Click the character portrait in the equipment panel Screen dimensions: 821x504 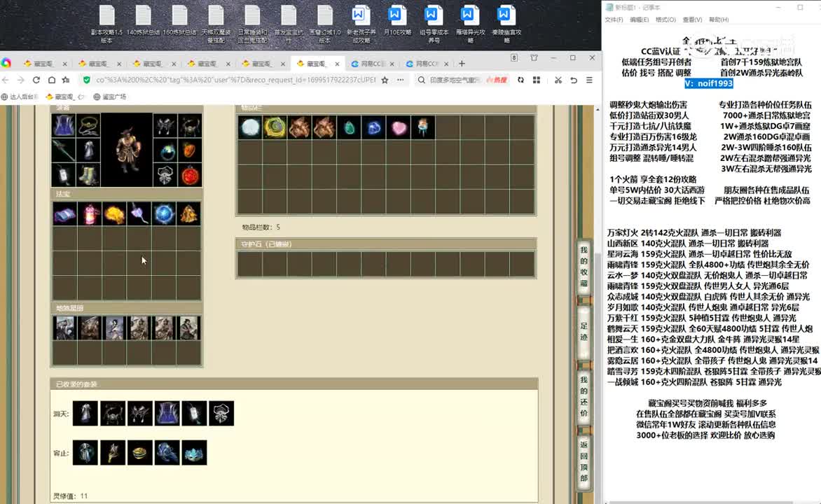point(127,150)
